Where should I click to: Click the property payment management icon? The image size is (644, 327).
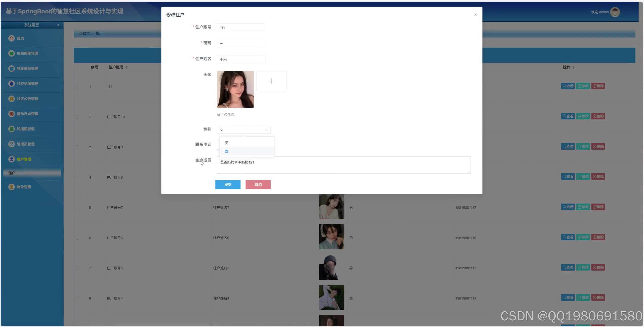coord(11,69)
